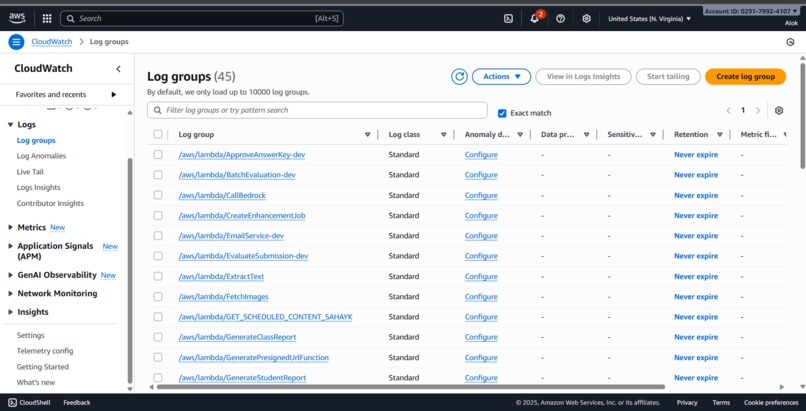Click Never expire for GeneratePresignedUrlFunction row
806x411 pixels.
tap(696, 358)
